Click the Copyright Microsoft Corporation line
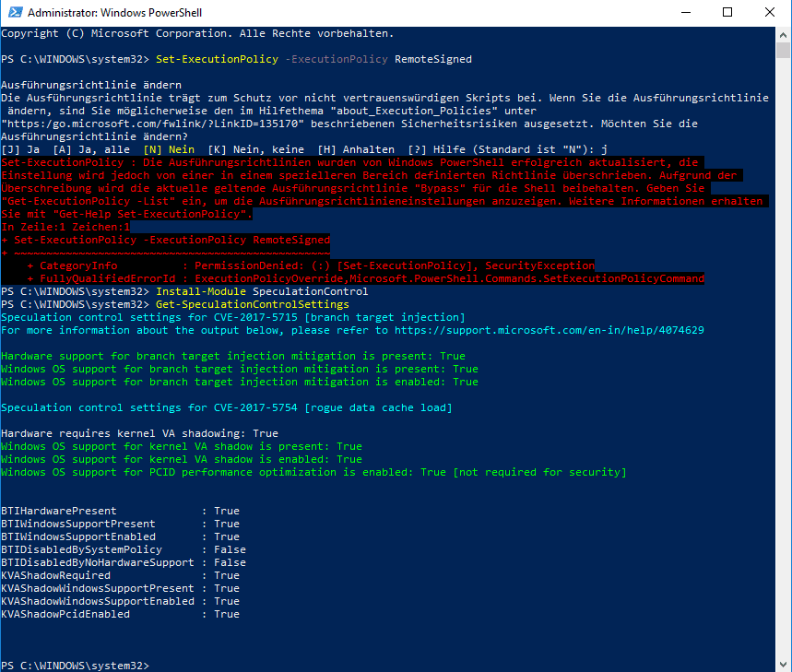 197,33
